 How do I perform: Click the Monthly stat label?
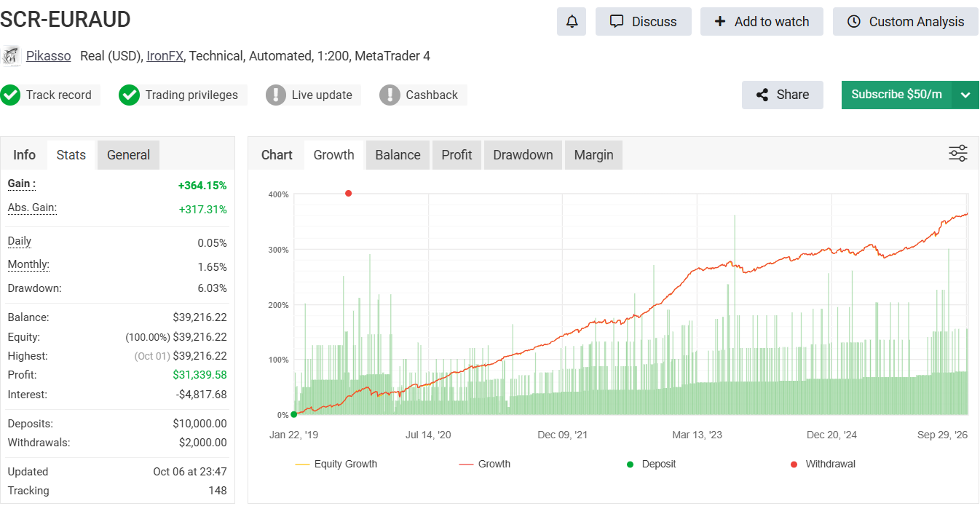[x=28, y=265]
